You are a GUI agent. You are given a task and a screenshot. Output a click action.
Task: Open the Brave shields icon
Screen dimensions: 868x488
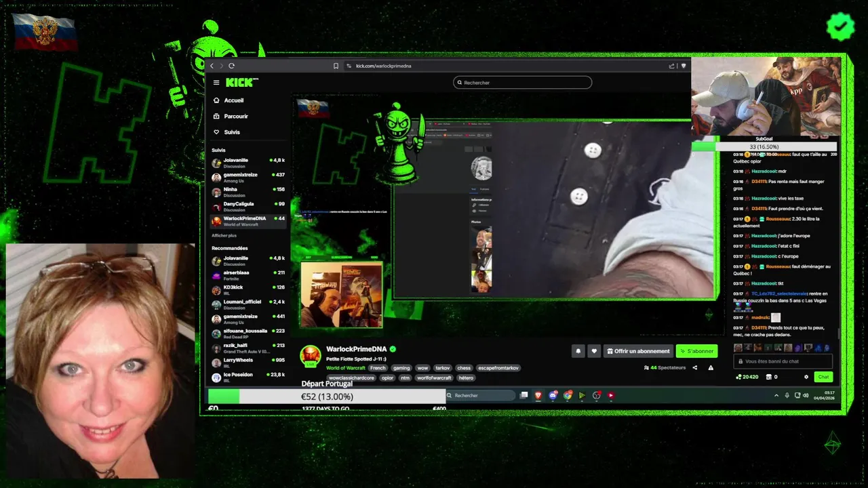(684, 66)
